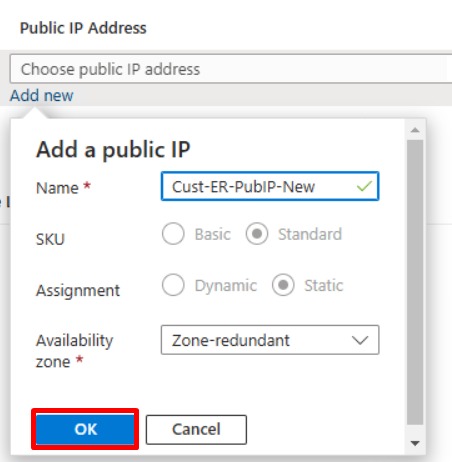
Task: Click the scrollbar up arrow
Action: 415,130
